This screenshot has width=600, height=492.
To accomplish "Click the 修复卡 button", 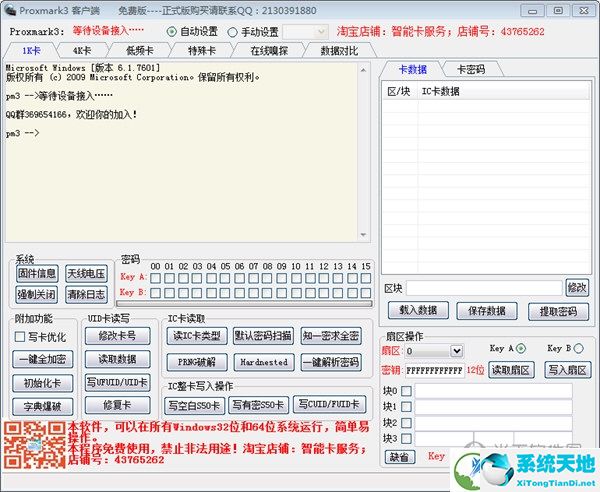I will 117,405.
